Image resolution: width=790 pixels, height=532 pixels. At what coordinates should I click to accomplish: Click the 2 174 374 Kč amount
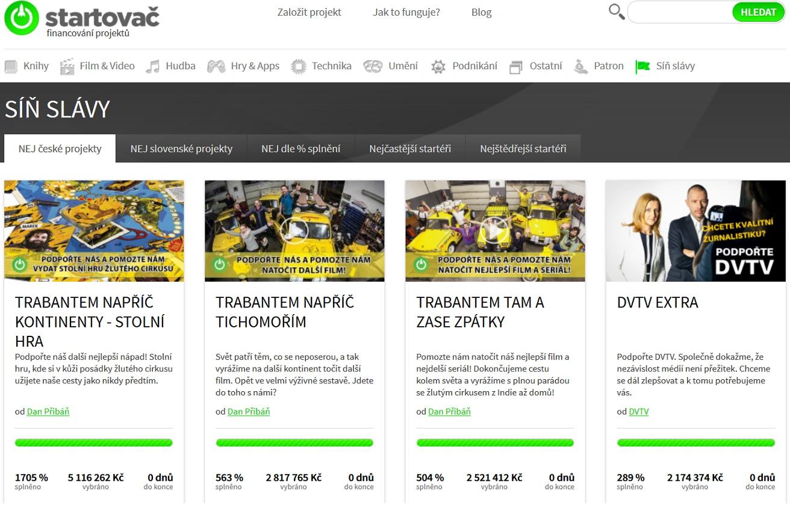pyautogui.click(x=695, y=477)
